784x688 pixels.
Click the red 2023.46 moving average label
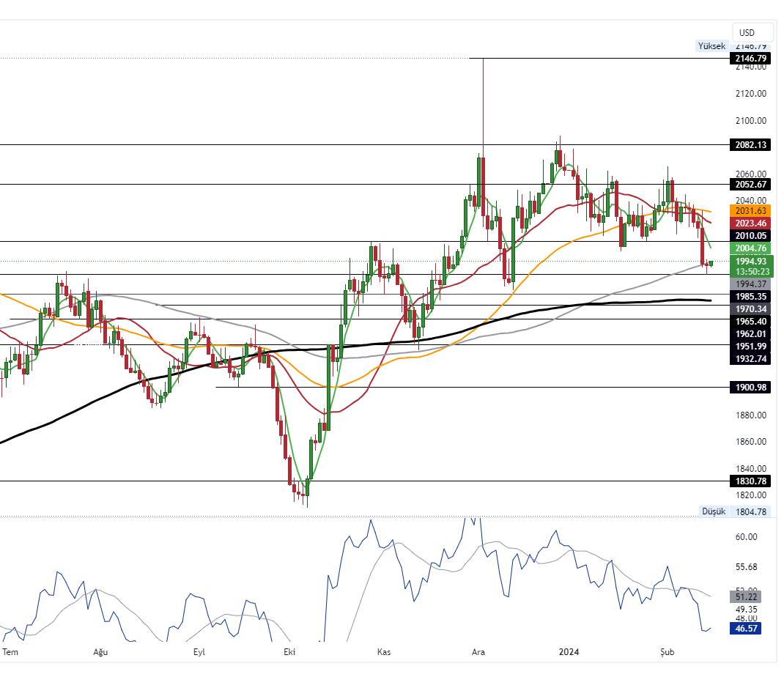tap(750, 223)
